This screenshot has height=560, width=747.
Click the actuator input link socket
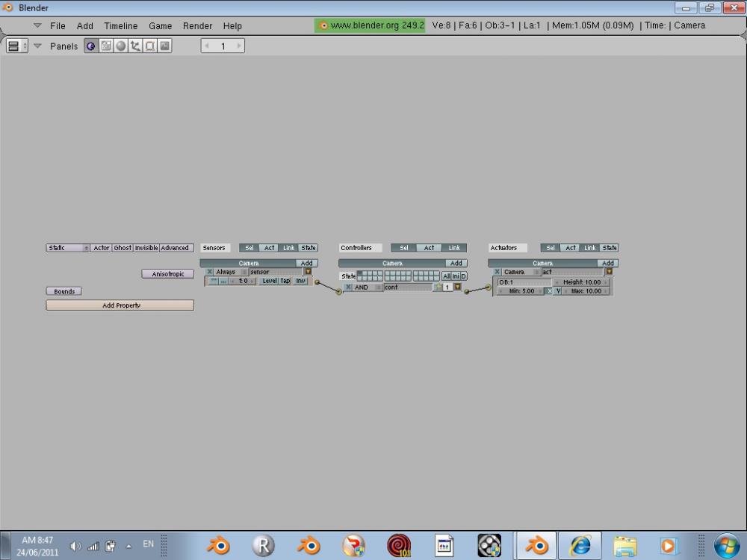click(489, 287)
